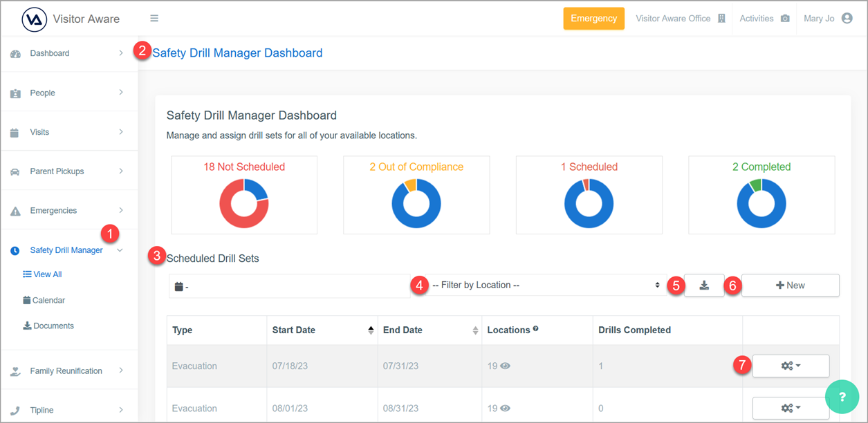Click the building icon beside Visitor Aware Office
Image resolution: width=868 pixels, height=423 pixels.
click(721, 19)
